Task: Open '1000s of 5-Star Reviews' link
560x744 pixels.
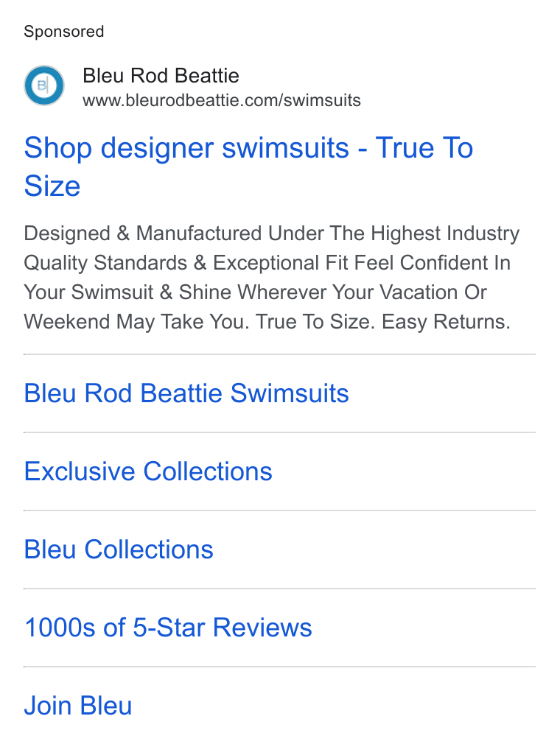Action: (x=168, y=628)
